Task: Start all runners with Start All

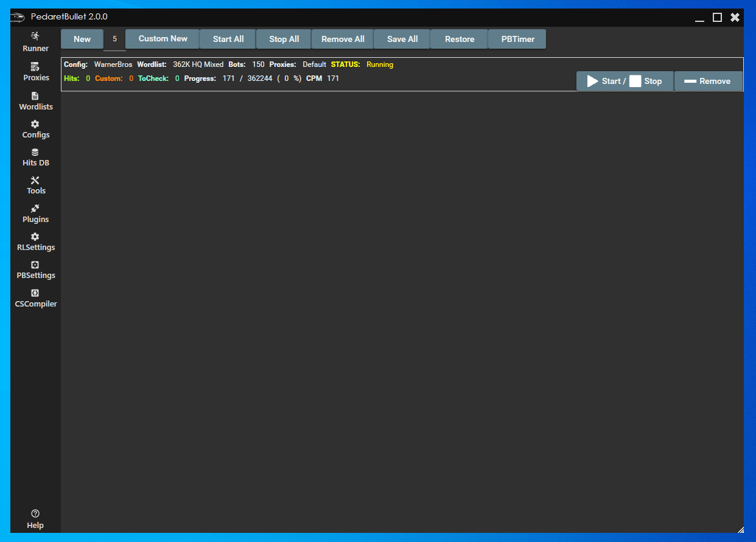Action: [228, 39]
